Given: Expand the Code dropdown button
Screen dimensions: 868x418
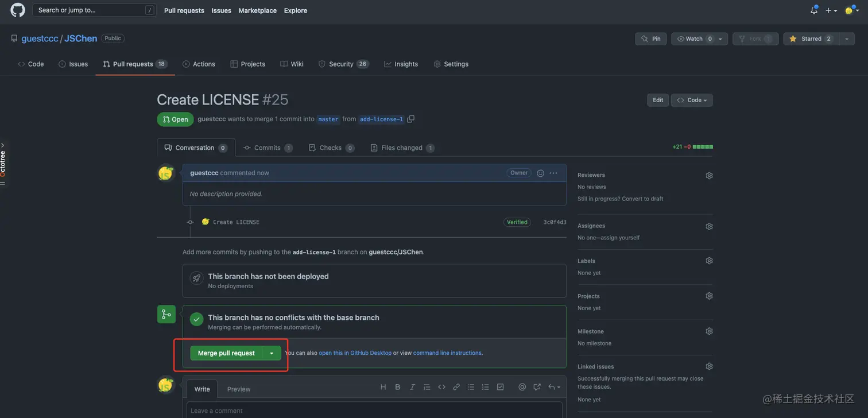Looking at the screenshot, I should click(x=692, y=100).
